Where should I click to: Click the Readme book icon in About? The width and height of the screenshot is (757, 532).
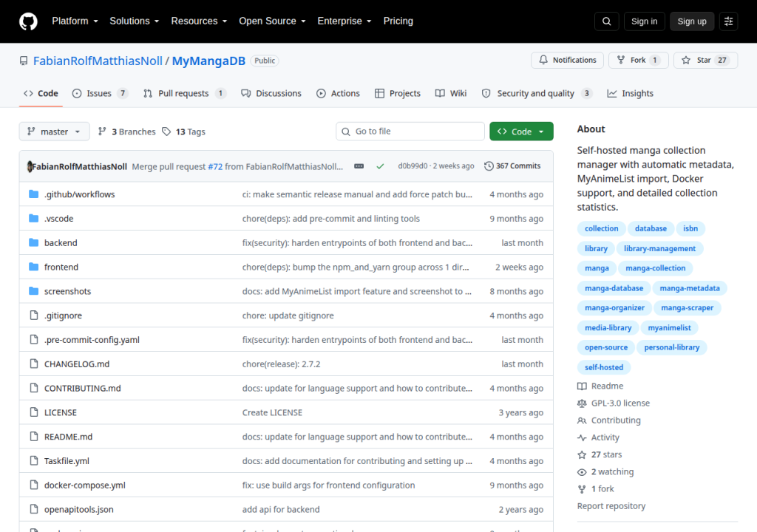pos(582,386)
